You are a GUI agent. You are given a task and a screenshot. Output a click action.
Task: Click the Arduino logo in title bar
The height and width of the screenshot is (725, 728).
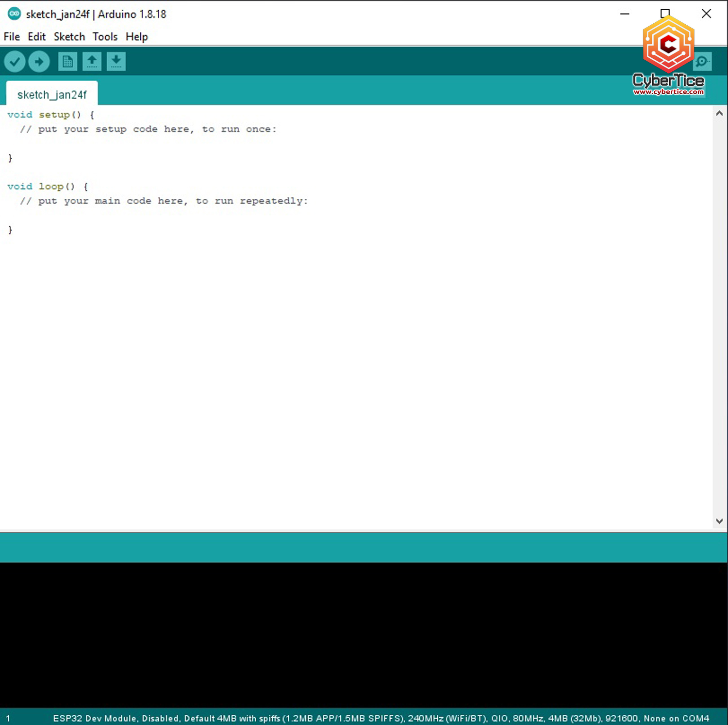coord(14,14)
